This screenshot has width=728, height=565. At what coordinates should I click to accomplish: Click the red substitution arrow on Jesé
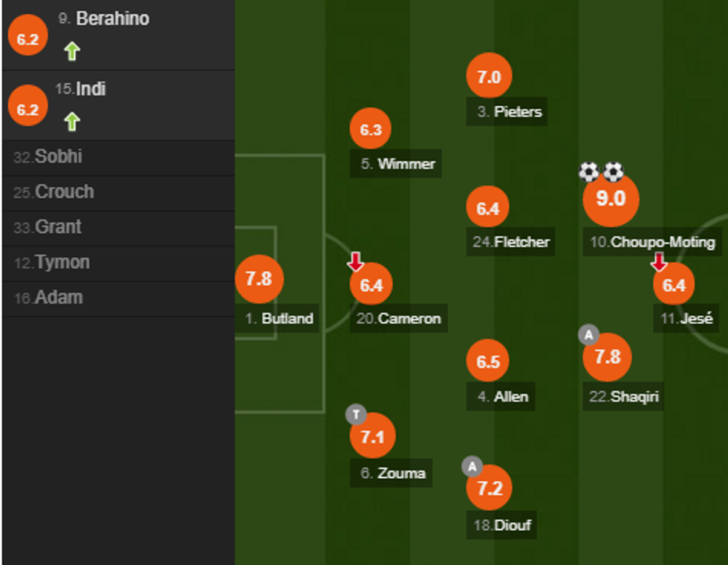coord(660,261)
